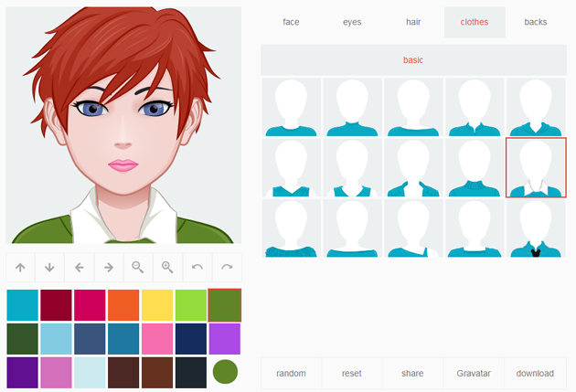The image size is (576, 392).
Task: Move avatar up with the up arrow
Action: tap(20, 267)
